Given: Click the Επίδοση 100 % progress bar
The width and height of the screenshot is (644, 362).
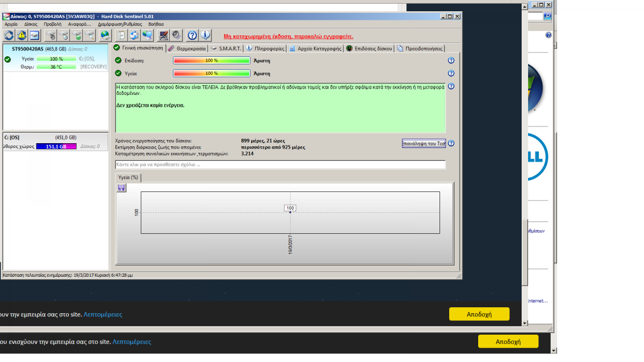Looking at the screenshot, I should tap(211, 61).
